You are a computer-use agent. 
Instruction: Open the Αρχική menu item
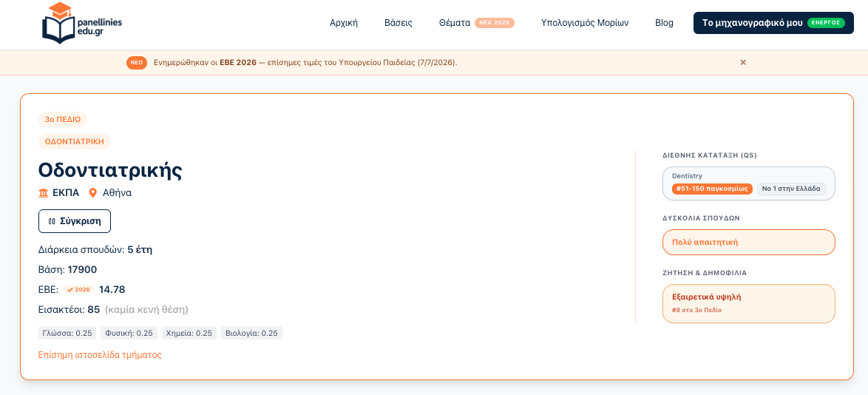pos(344,23)
